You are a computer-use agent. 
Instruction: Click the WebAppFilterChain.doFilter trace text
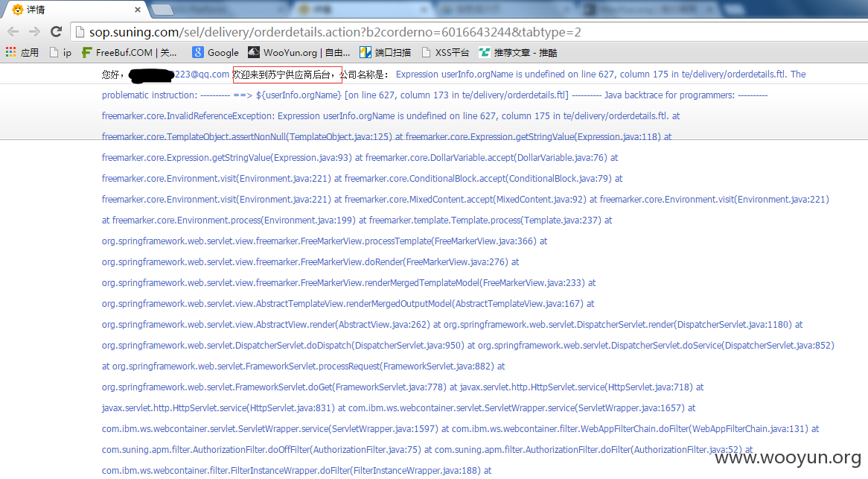click(630, 429)
